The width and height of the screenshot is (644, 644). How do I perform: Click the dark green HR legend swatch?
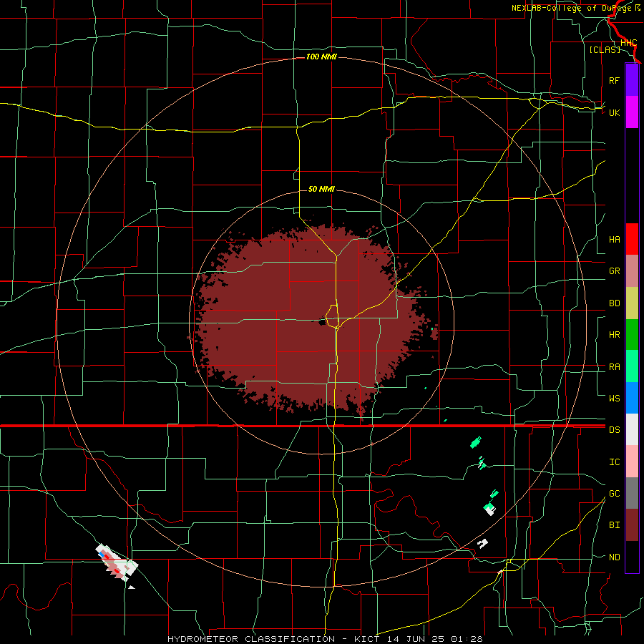coord(632,334)
